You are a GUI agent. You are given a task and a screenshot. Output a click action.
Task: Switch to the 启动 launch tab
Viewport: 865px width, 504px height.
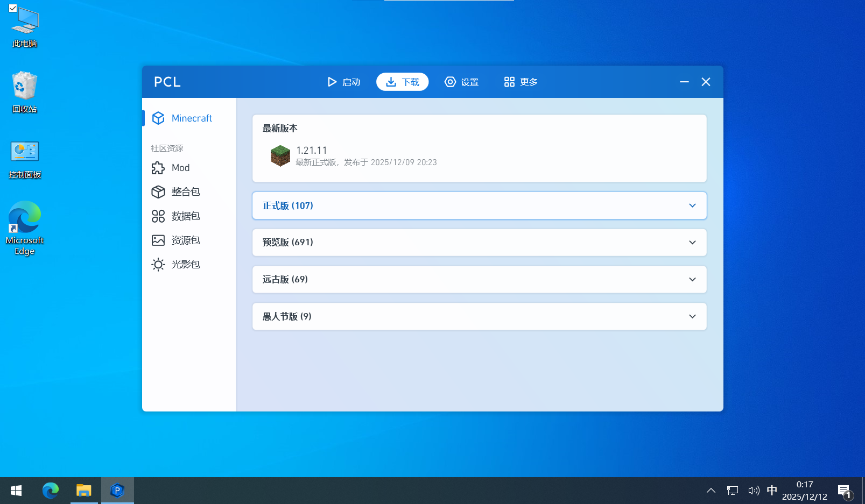tap(344, 82)
